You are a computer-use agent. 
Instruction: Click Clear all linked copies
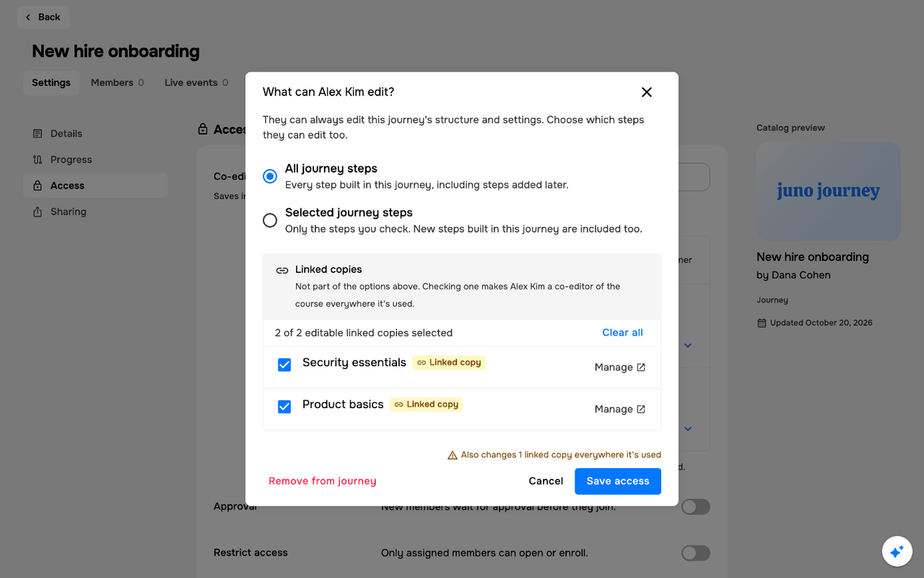(x=622, y=332)
